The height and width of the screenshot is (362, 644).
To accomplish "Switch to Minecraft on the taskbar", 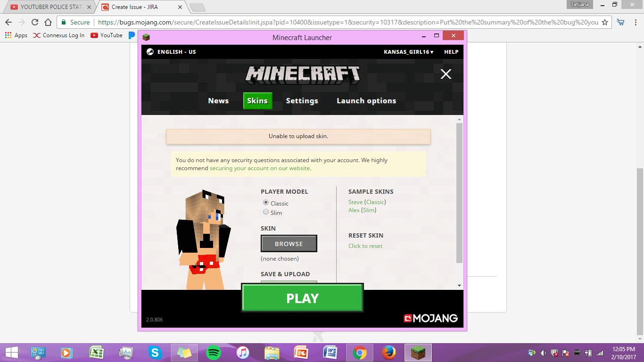I will 418,353.
